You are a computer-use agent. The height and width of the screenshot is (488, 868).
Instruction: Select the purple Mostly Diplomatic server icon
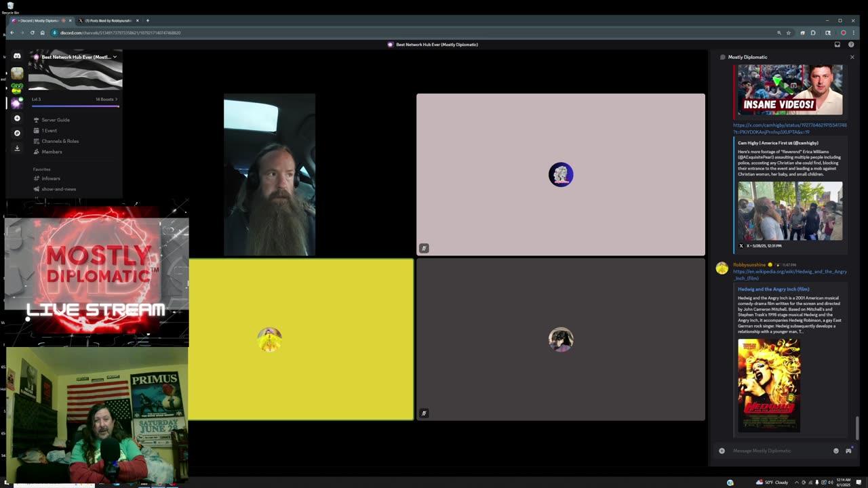click(x=17, y=103)
